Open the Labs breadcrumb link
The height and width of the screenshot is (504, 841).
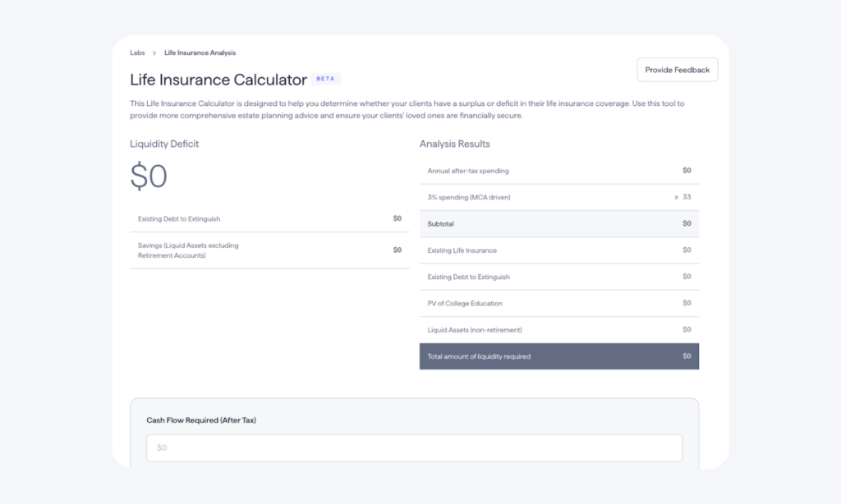coord(137,53)
